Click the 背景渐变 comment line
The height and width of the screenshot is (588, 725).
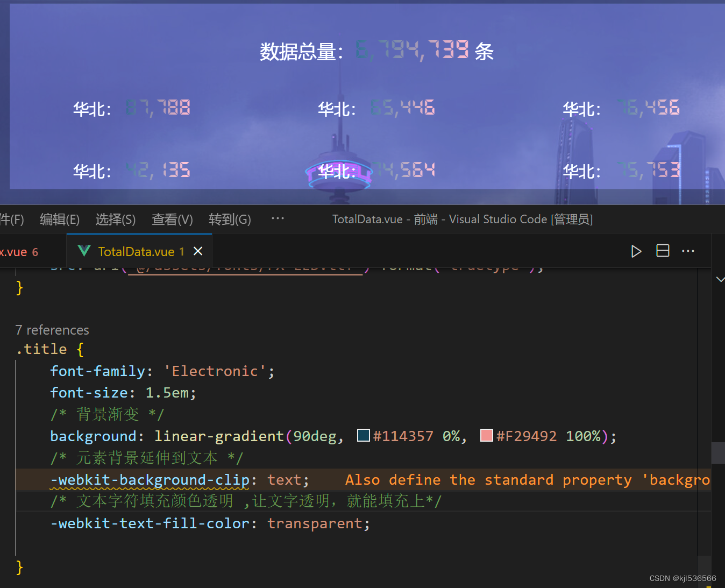(x=107, y=415)
